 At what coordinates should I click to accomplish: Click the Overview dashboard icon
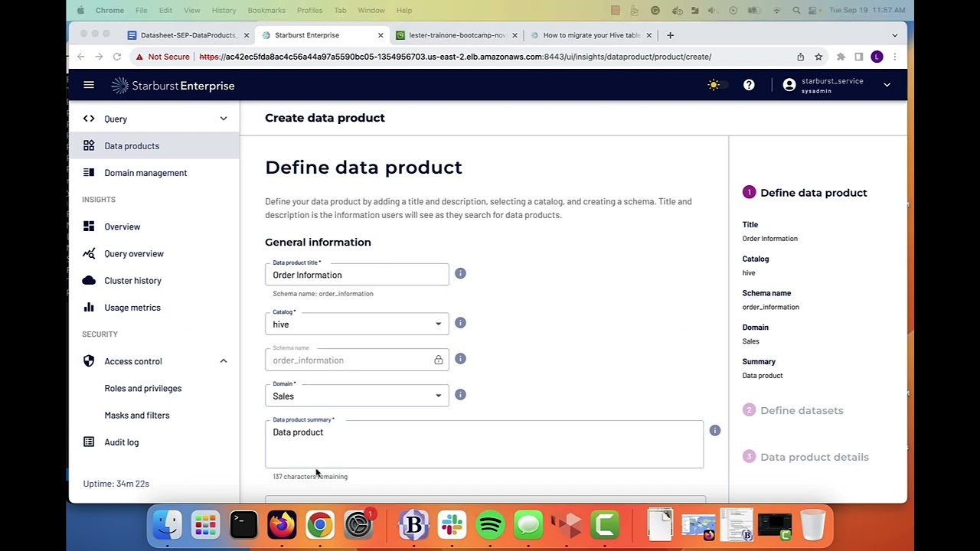pos(89,227)
